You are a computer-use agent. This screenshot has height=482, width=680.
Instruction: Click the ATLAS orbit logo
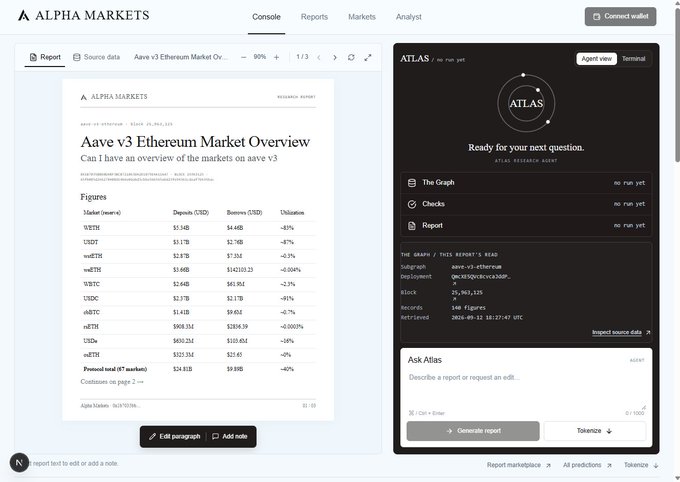click(x=526, y=103)
